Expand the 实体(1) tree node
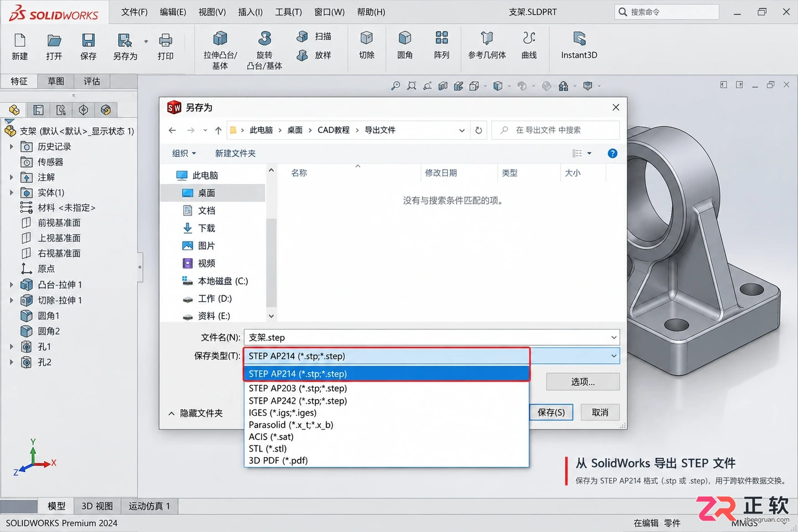 (12, 193)
